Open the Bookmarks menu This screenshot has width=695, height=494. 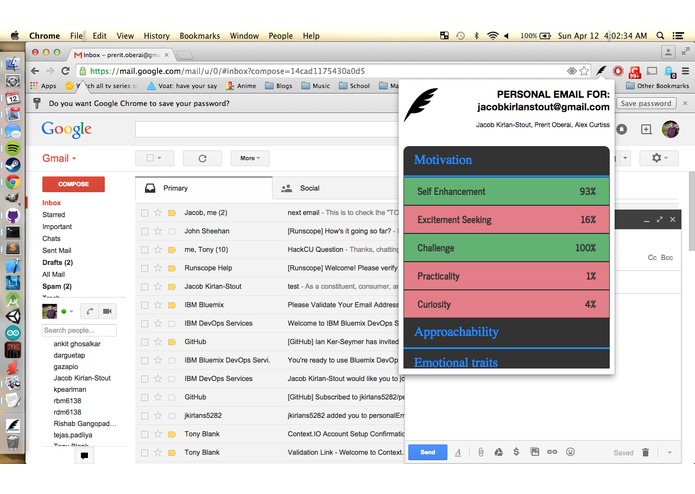click(199, 35)
